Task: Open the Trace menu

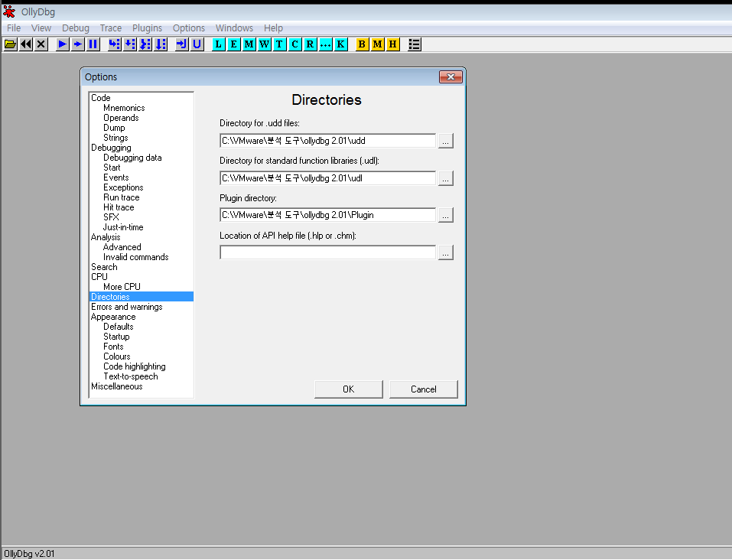Action: click(x=111, y=28)
